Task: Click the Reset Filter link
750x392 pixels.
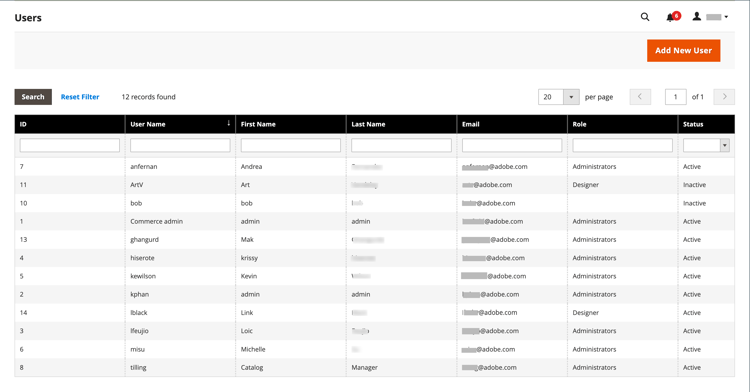Action: 80,97
